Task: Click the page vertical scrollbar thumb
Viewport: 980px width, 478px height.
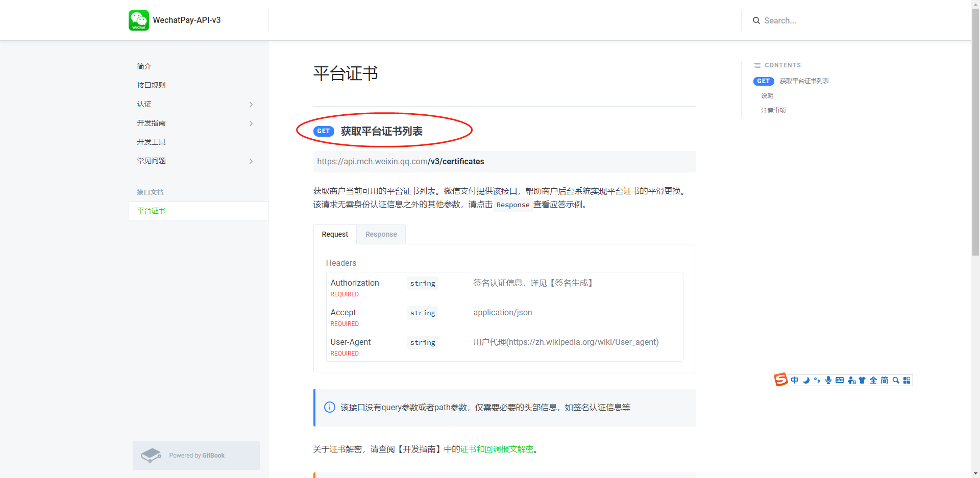Action: (975, 132)
